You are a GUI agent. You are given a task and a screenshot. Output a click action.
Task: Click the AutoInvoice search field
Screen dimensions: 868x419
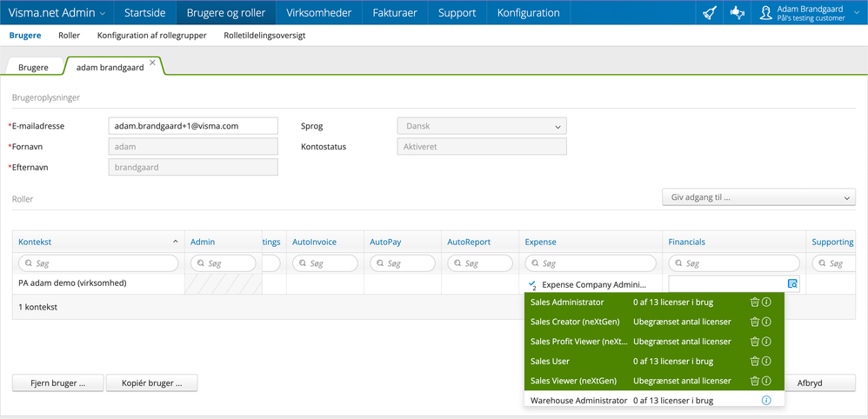tap(325, 263)
